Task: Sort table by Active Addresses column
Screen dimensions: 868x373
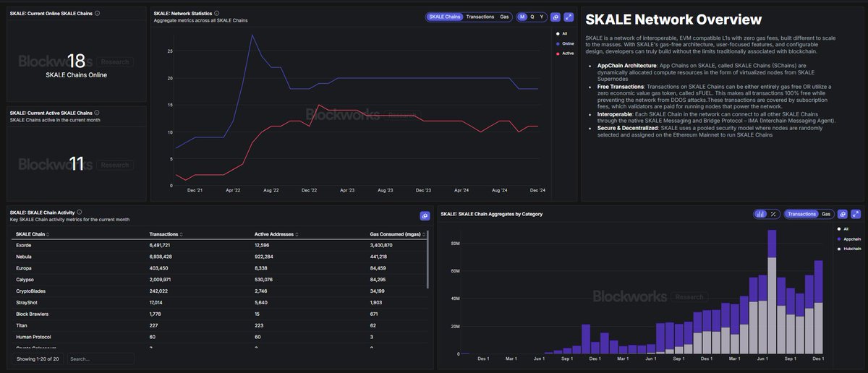Action: 276,234
